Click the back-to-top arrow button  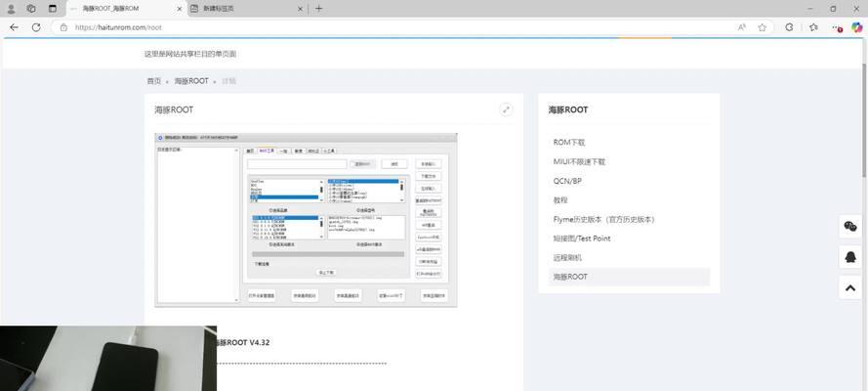(850, 287)
